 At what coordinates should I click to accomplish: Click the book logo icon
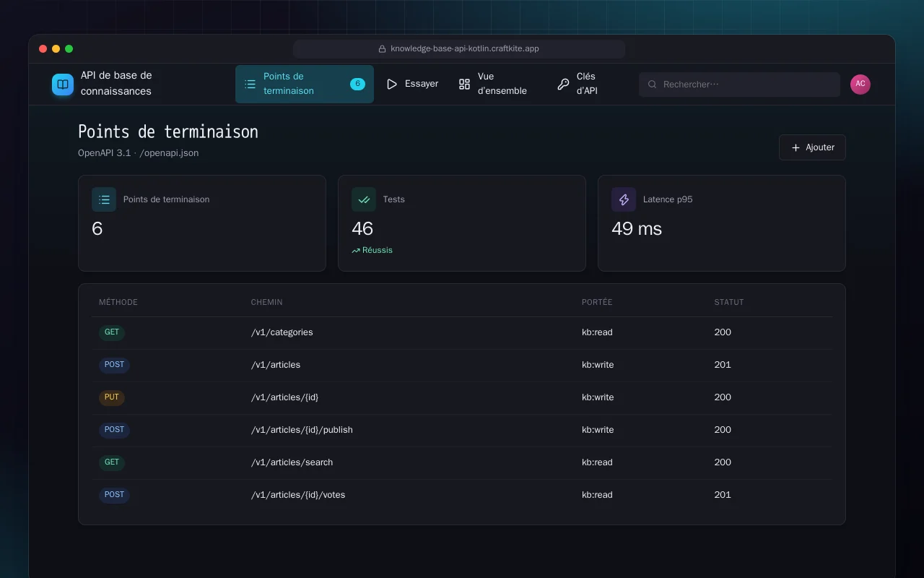click(63, 85)
